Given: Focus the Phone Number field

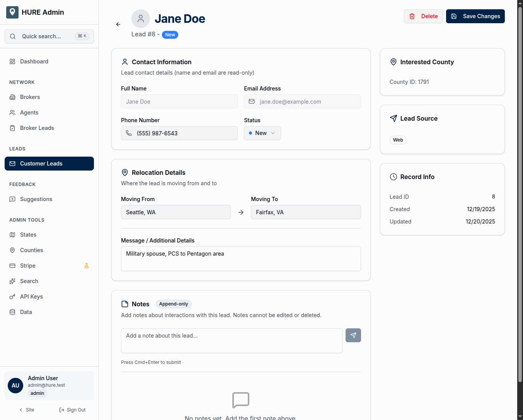Looking at the screenshot, I should tap(179, 133).
